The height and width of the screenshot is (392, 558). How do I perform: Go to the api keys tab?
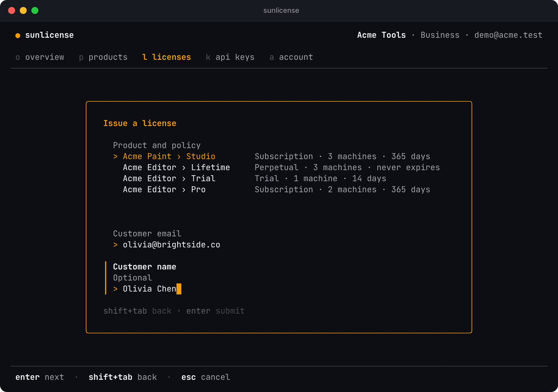pos(230,57)
